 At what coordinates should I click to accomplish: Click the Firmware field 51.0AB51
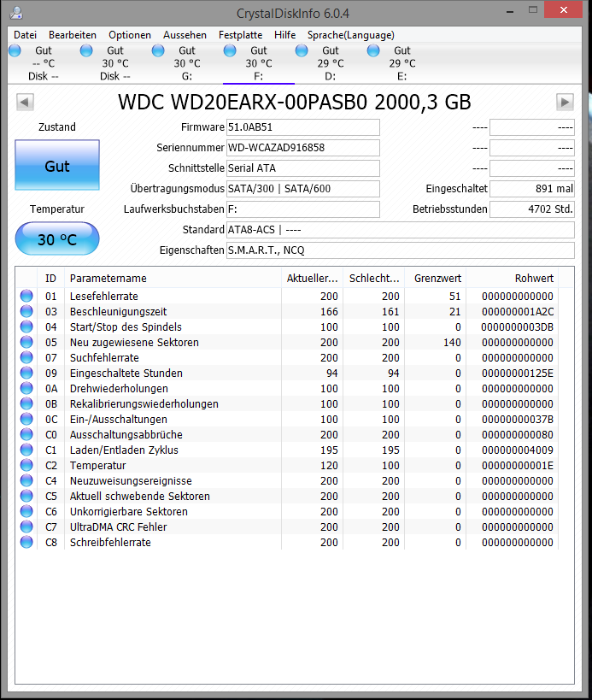pyautogui.click(x=303, y=127)
